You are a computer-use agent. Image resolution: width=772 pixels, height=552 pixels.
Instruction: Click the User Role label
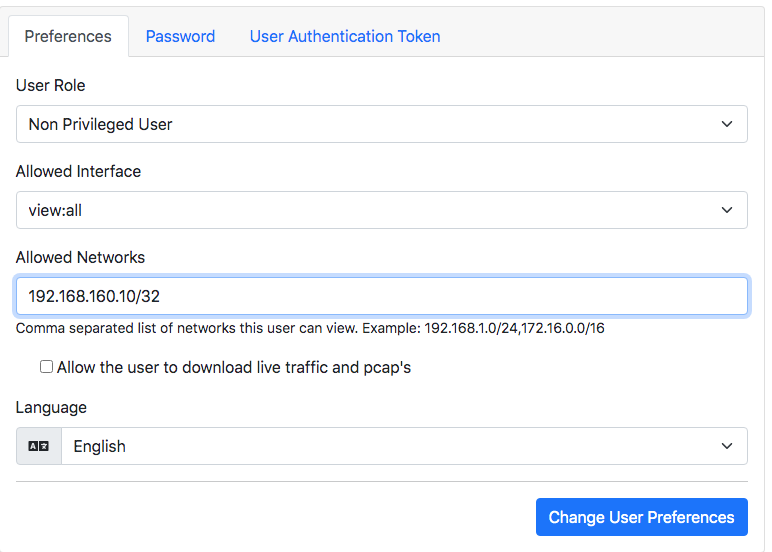tap(50, 85)
